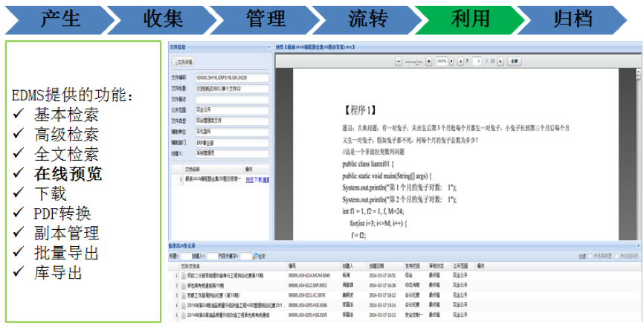Image resolution: width=644 pixels, height=331 pixels.
Task: Toggle first filter checkbox beside 过滤
Action: click(x=590, y=256)
